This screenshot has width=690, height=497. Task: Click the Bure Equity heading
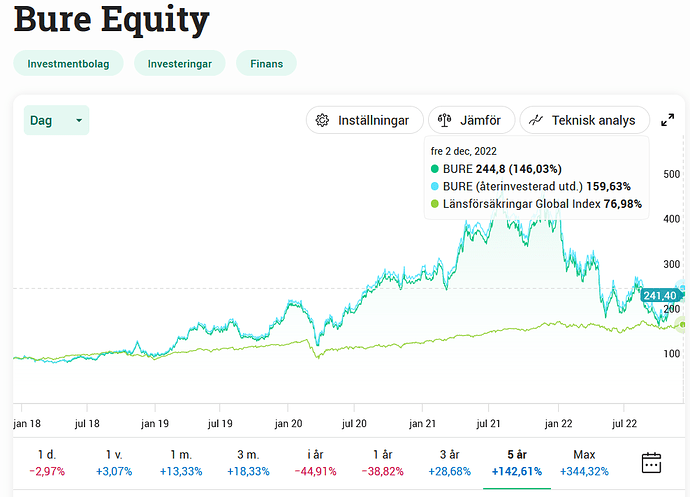tap(111, 20)
